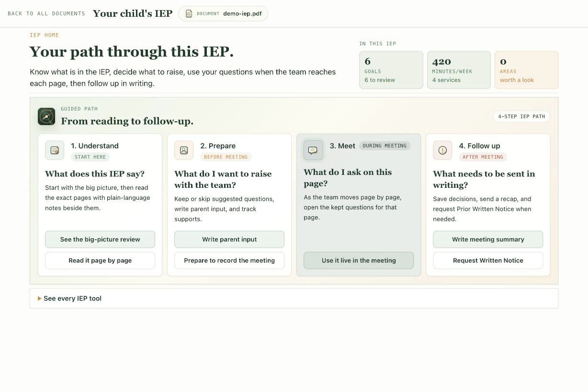This screenshot has width=588, height=392.
Task: Click heading 'What do I want to raise with the team?'
Action: 223,179
